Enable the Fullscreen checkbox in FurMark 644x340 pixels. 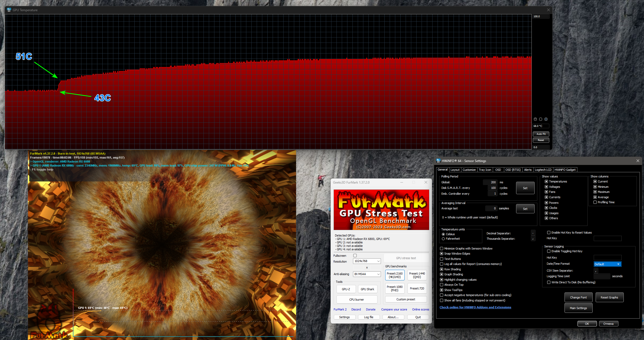(x=355, y=256)
